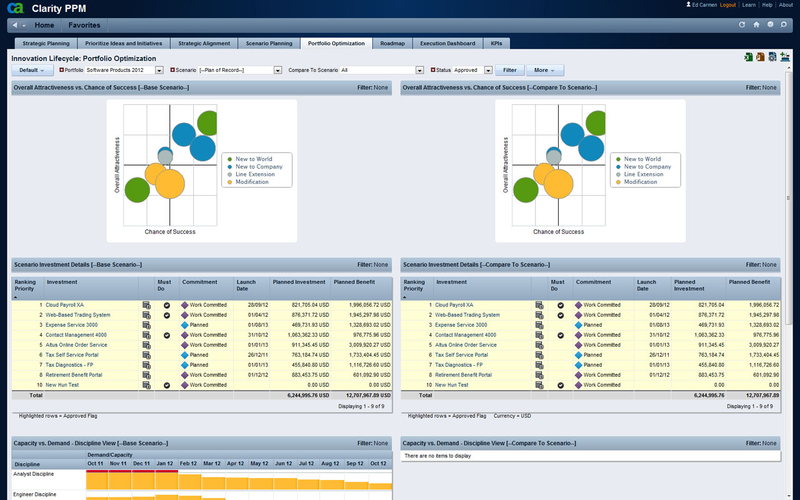Switch to the Strategic Planning tab
This screenshot has height=500, width=800.
(x=46, y=43)
